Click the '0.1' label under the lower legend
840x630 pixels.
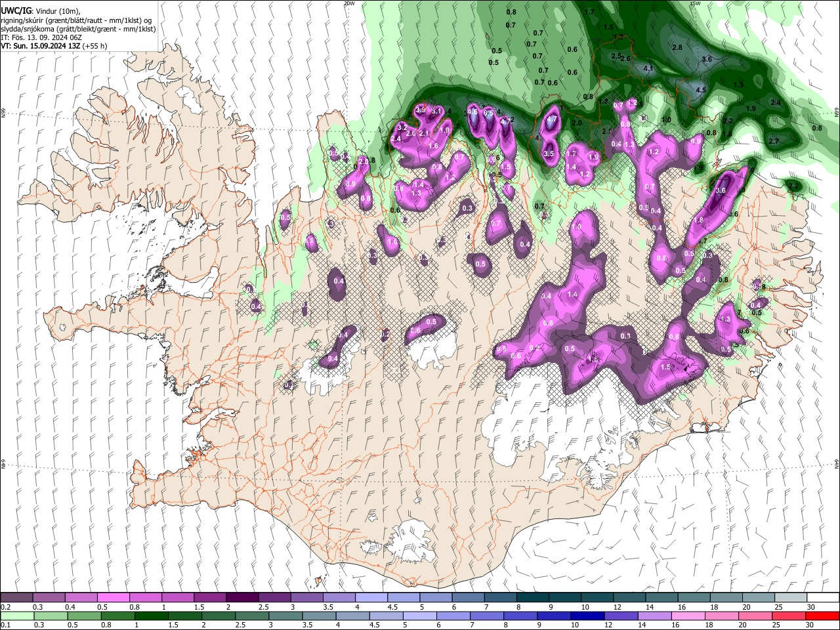(x=5, y=625)
